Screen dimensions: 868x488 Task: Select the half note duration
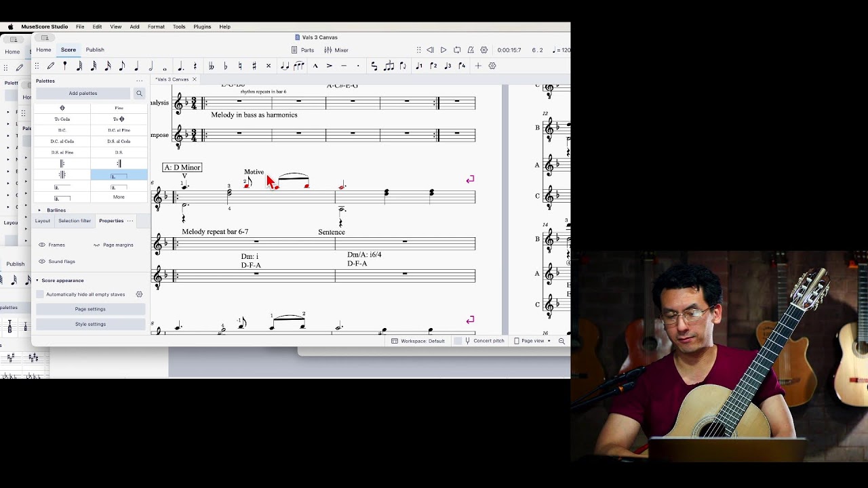[x=151, y=66]
